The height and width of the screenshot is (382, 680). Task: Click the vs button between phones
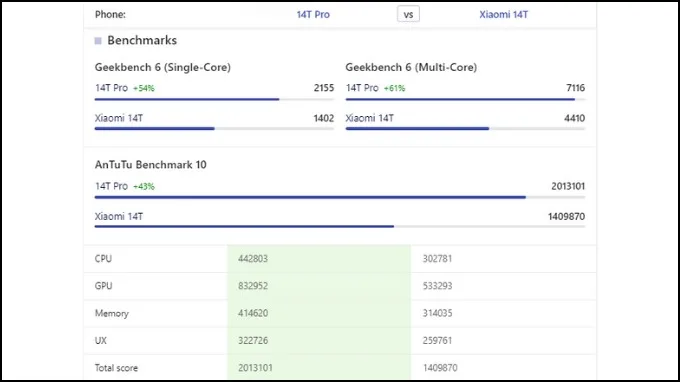(408, 14)
